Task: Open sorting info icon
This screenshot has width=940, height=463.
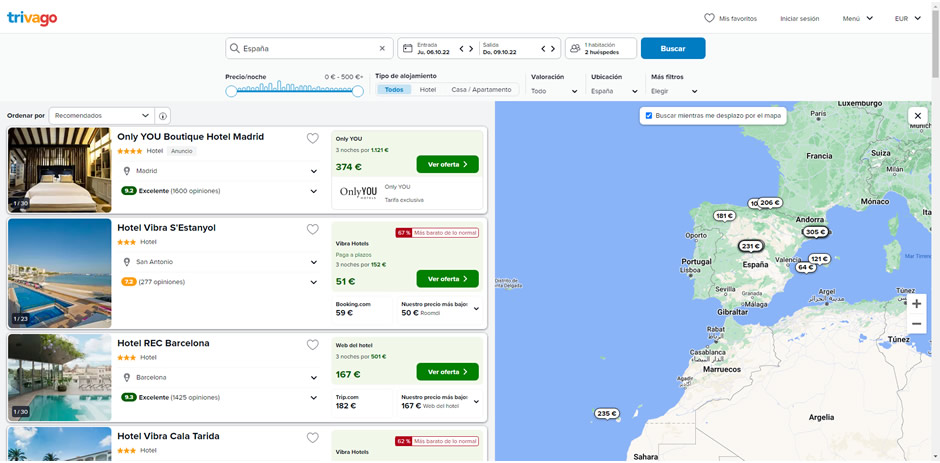Action: [162, 116]
